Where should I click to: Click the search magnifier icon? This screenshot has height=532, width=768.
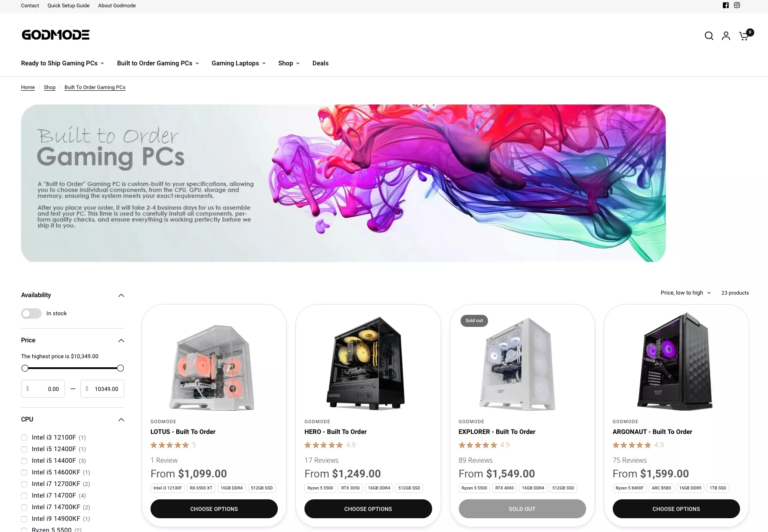(709, 36)
